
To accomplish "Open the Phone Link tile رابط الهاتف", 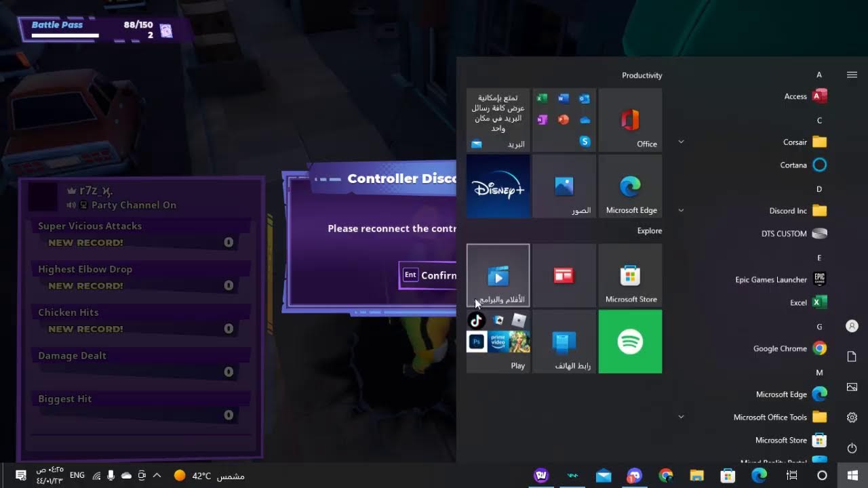I will tap(564, 342).
